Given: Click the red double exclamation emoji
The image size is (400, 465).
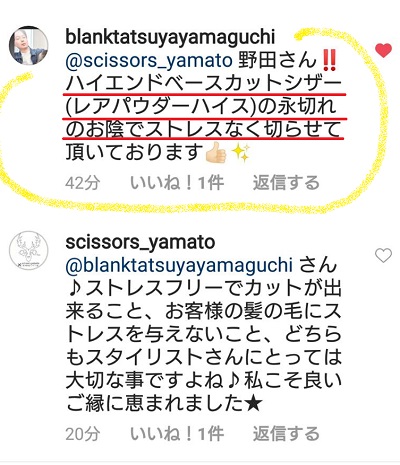Looking at the screenshot, I should 330,61.
